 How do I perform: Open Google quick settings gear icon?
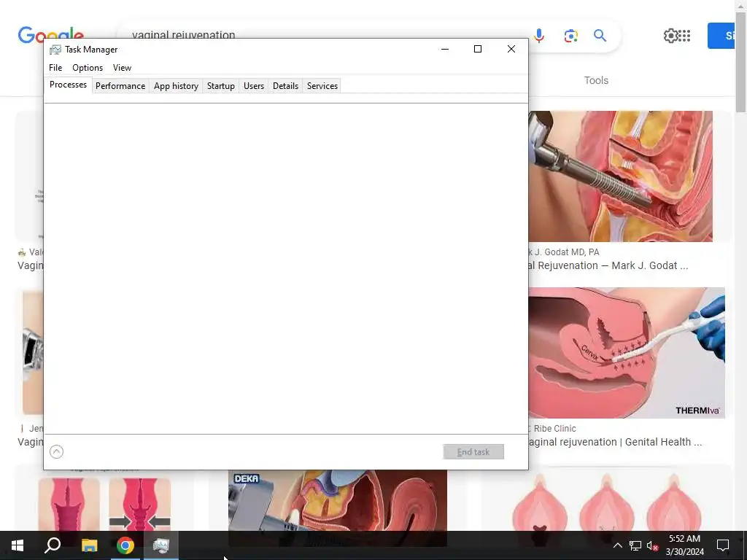click(x=670, y=36)
